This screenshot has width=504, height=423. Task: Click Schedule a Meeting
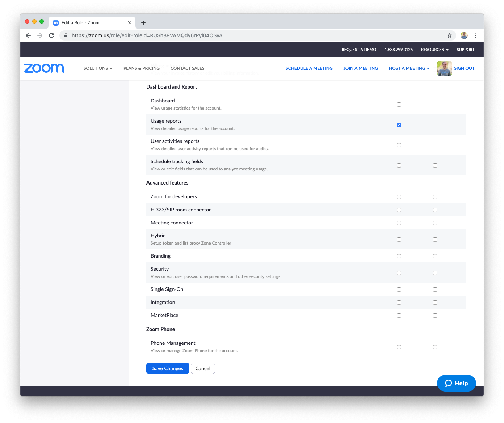(309, 68)
